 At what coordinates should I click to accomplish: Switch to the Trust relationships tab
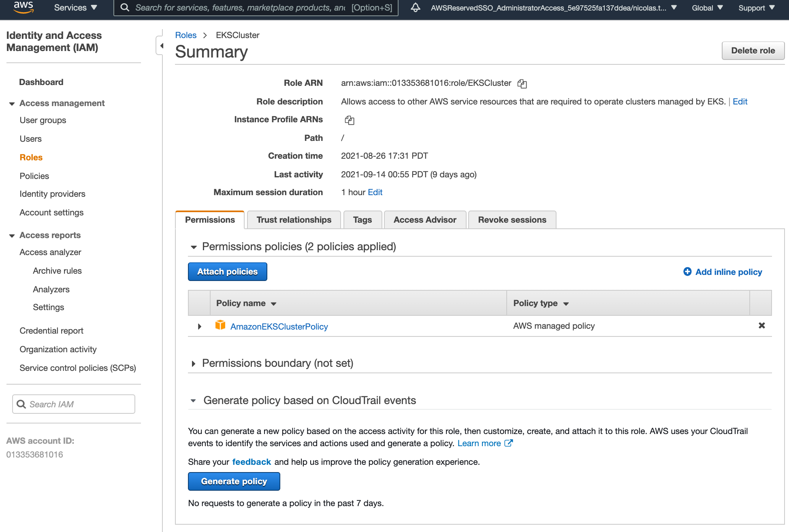pos(294,220)
